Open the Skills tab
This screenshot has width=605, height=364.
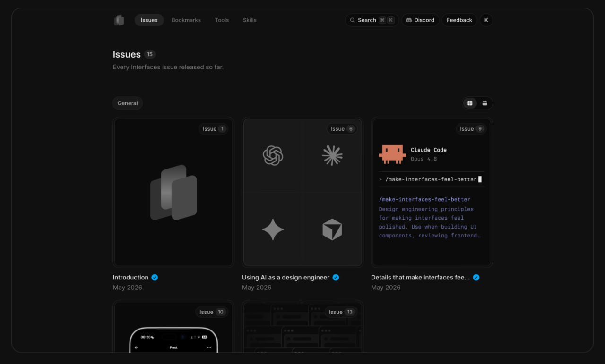[250, 20]
